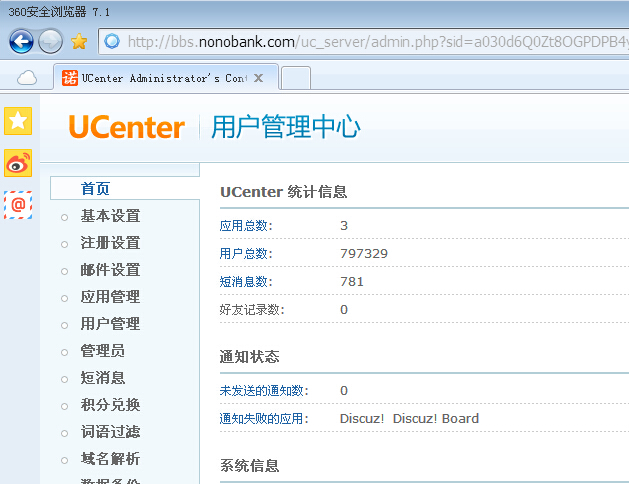The image size is (629, 484).
Task: Click the page icon inside the address bar
Action: [112, 41]
